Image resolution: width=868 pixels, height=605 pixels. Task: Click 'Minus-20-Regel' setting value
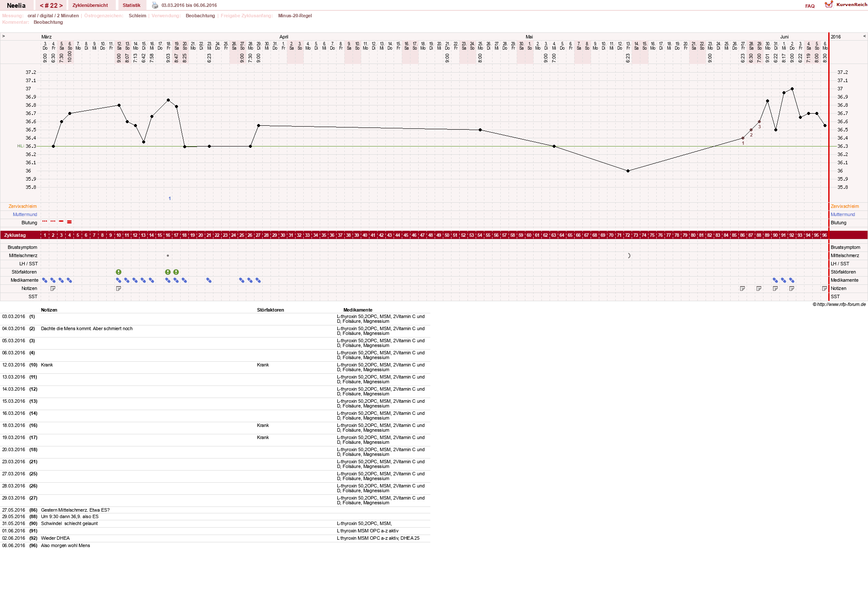click(295, 16)
